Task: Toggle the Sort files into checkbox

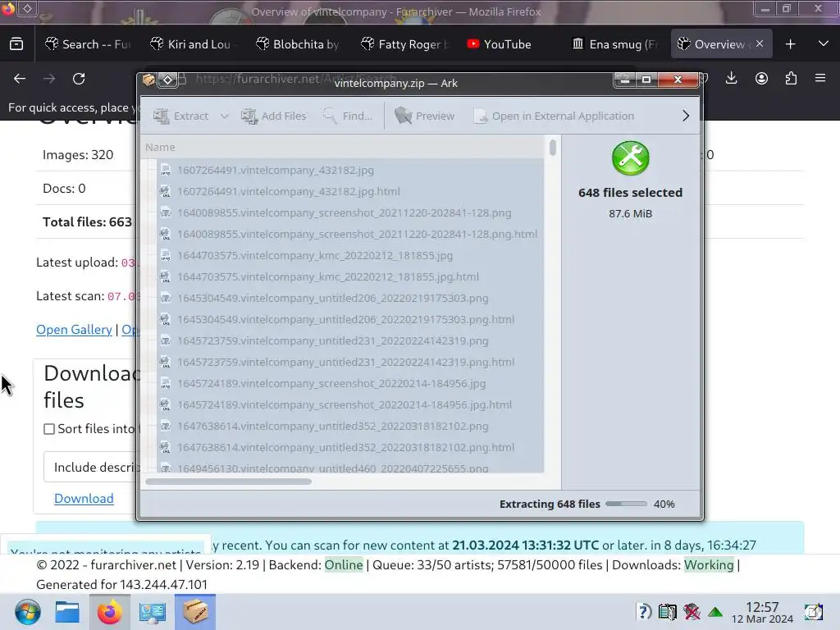Action: [x=49, y=429]
